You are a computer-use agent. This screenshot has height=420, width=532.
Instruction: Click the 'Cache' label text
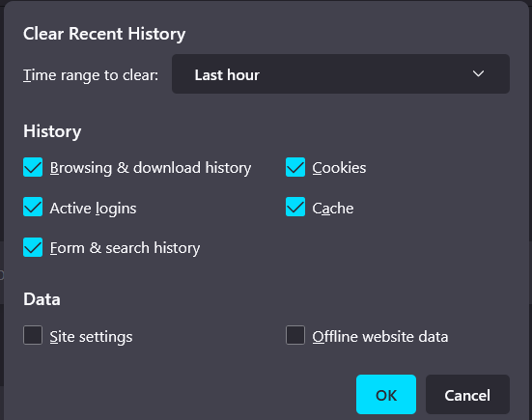click(333, 209)
